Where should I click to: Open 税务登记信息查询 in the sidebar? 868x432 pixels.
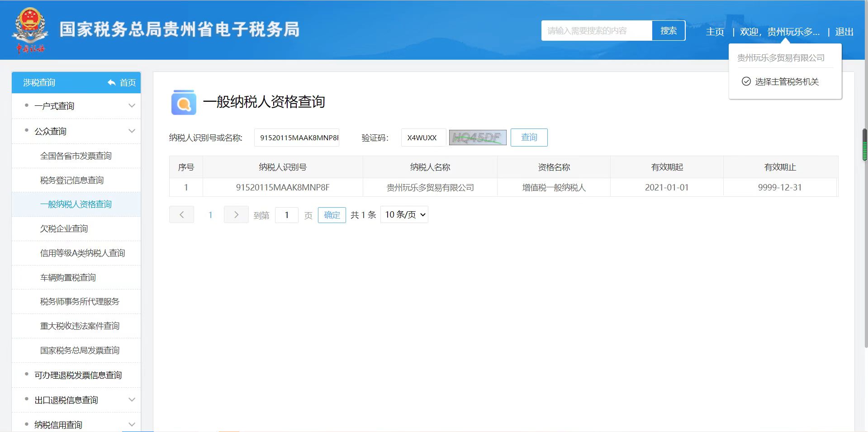tap(72, 180)
